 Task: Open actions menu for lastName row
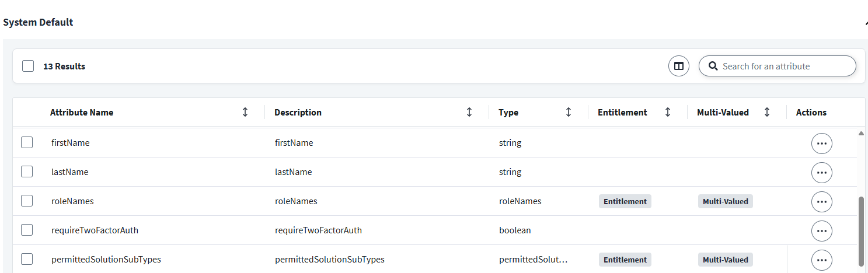(821, 172)
